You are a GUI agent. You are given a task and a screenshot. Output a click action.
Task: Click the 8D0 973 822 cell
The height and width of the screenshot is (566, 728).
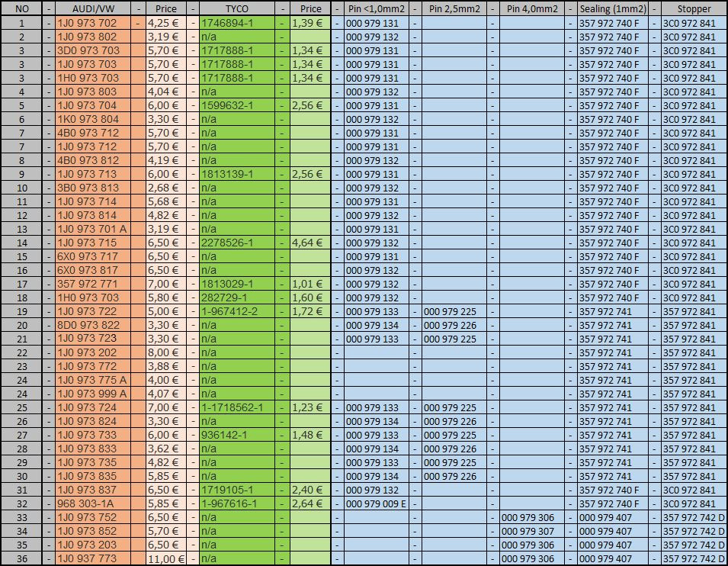(88, 326)
